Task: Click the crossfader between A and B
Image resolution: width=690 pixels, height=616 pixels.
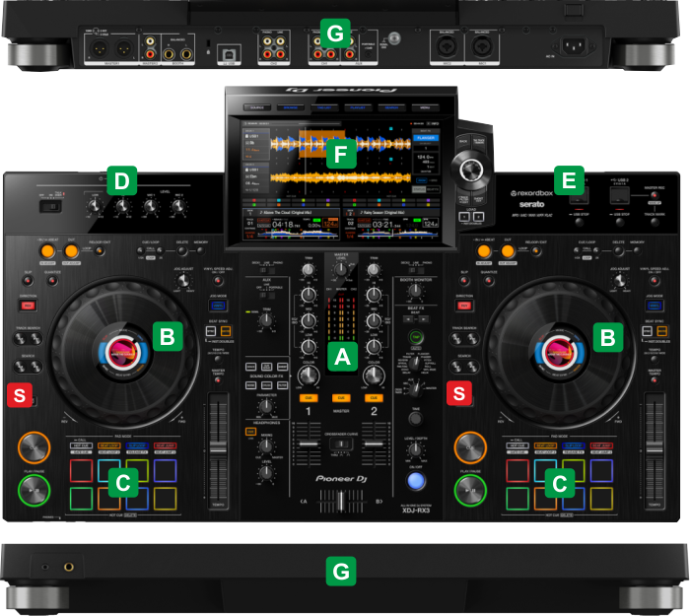Action: point(341,502)
